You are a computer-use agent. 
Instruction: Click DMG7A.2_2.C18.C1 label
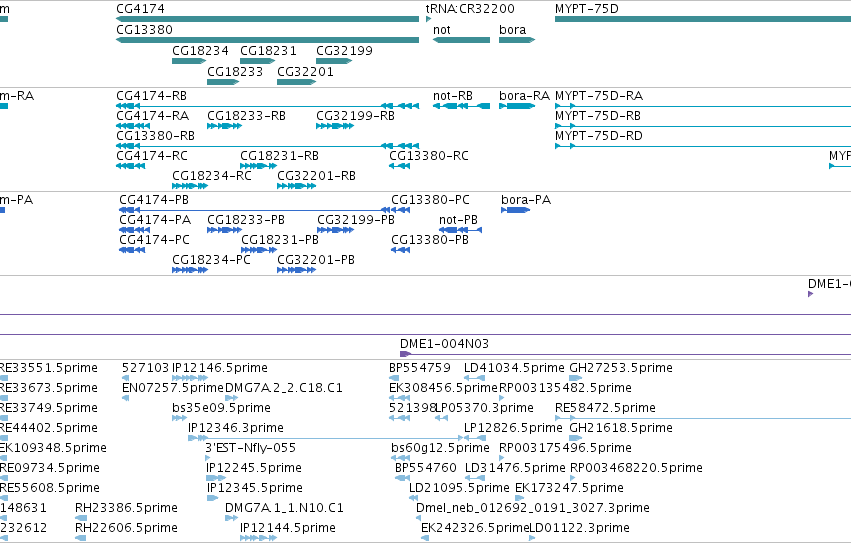pyautogui.click(x=284, y=388)
